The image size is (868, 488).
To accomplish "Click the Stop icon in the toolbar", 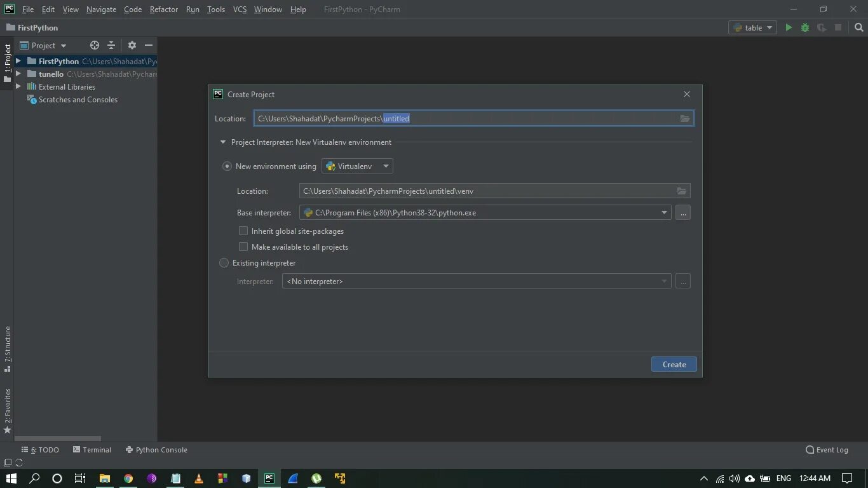I will pos(838,27).
